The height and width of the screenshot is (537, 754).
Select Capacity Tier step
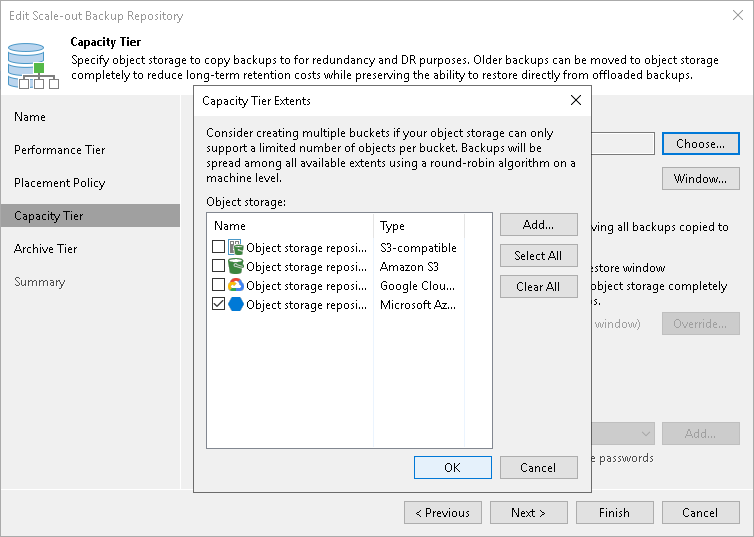(x=90, y=215)
